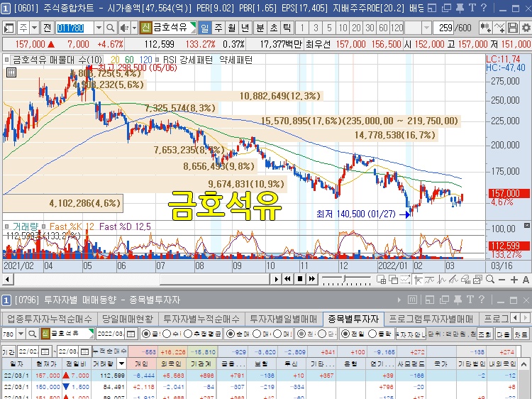
Task: Click the candlestick chart type icon
Action: [485, 28]
